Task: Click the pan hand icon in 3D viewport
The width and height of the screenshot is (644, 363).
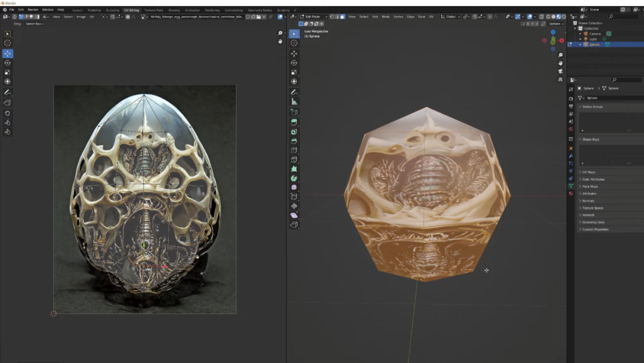Action: coord(561,63)
